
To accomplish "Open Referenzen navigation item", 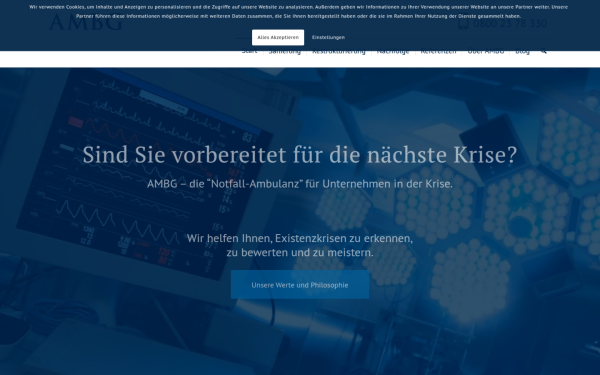I will click(439, 52).
